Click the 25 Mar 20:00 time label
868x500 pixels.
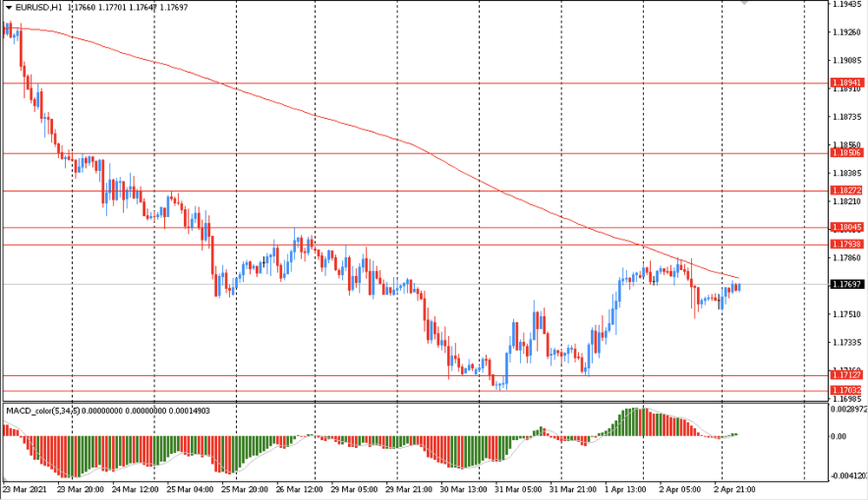pyautogui.click(x=245, y=490)
